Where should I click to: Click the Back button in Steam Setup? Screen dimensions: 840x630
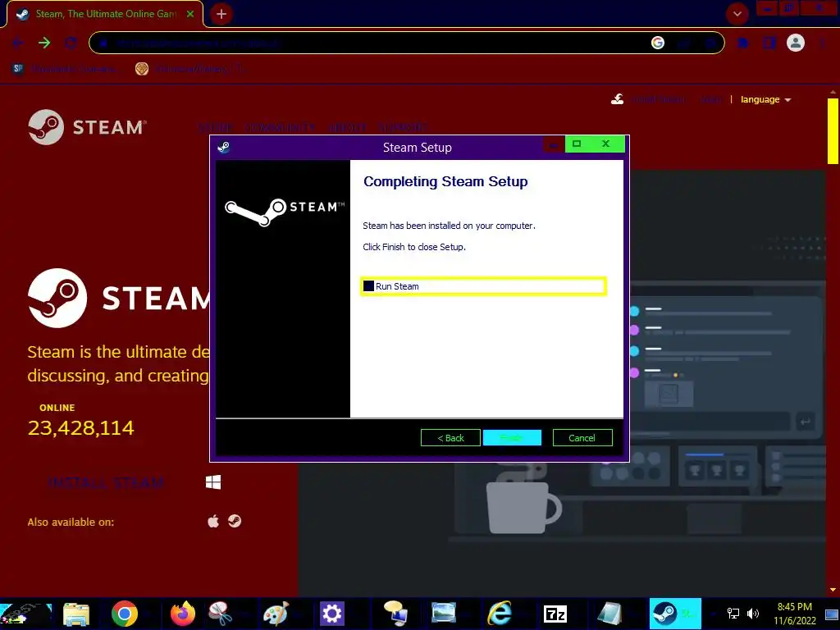point(450,438)
